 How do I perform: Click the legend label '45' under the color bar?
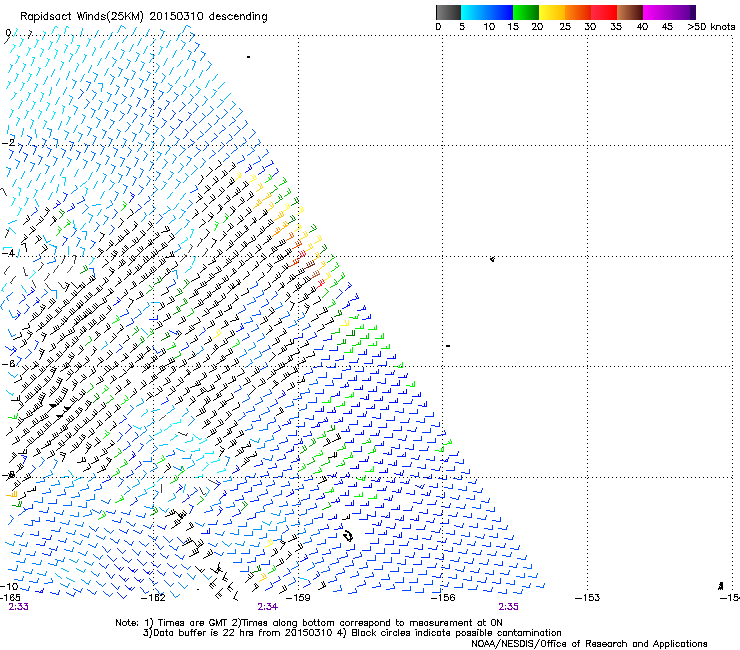click(x=667, y=27)
